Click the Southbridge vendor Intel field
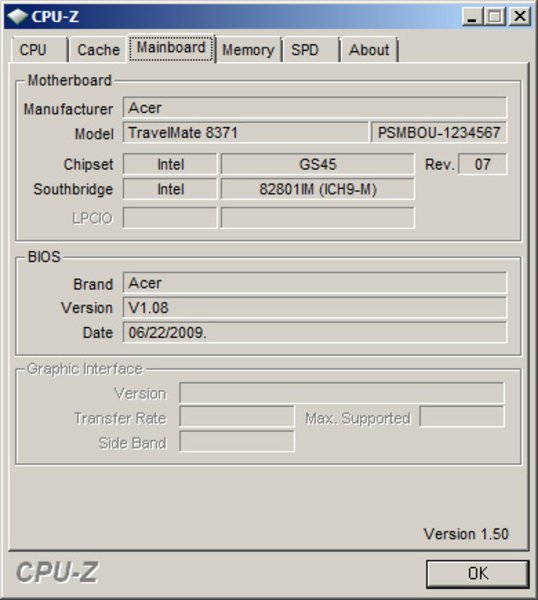This screenshot has width=538, height=600. [170, 189]
